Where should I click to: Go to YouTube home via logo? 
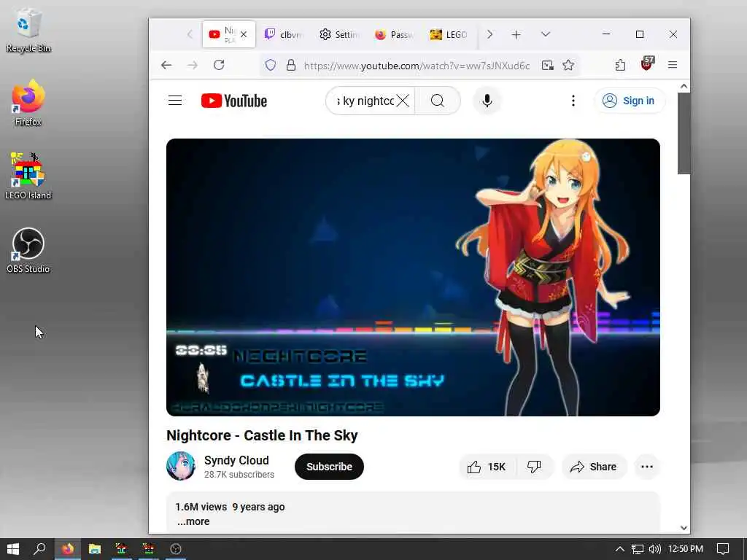[x=234, y=101]
